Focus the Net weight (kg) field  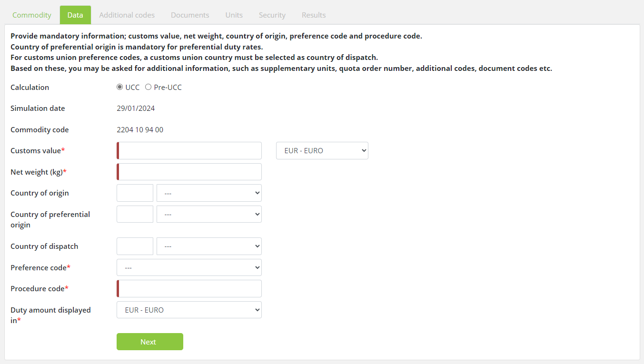point(190,172)
